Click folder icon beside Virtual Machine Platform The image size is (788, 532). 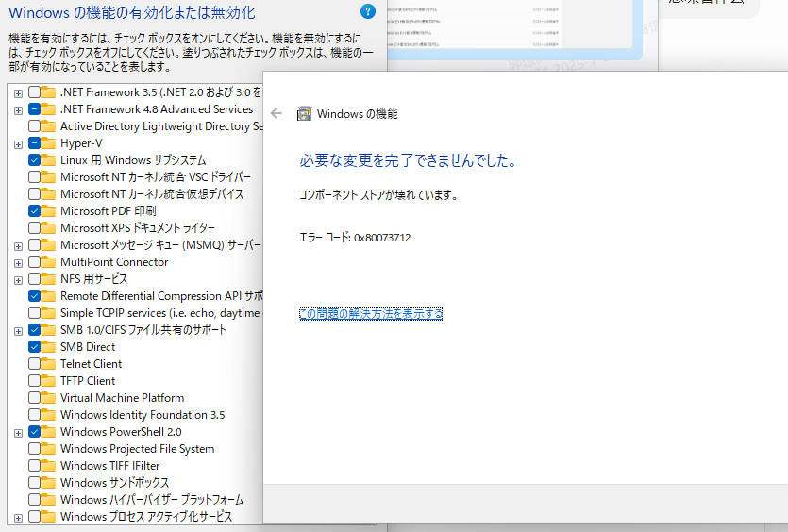[48, 398]
